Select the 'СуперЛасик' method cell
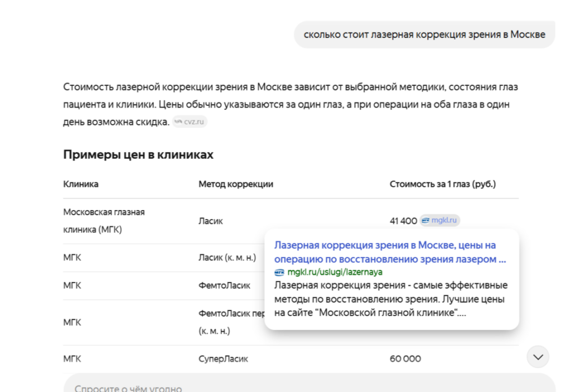This screenshot has height=392, width=571. click(223, 359)
